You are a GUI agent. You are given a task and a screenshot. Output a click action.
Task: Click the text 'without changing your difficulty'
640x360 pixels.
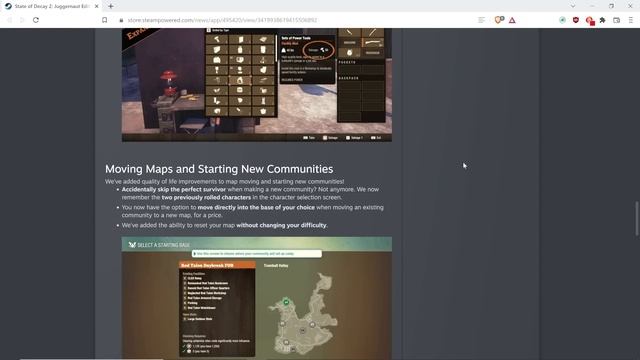click(281, 225)
